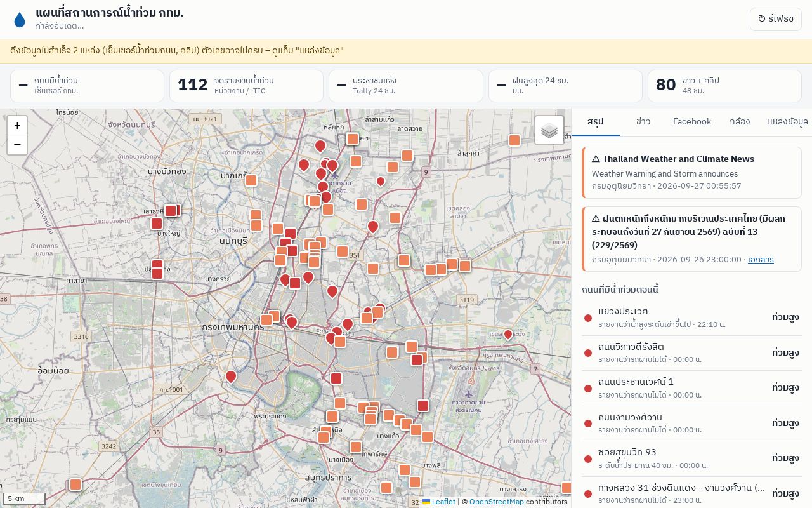Open the ถนนประชานิเวศน์ 1 road entry
812x508 pixels.
(691, 388)
